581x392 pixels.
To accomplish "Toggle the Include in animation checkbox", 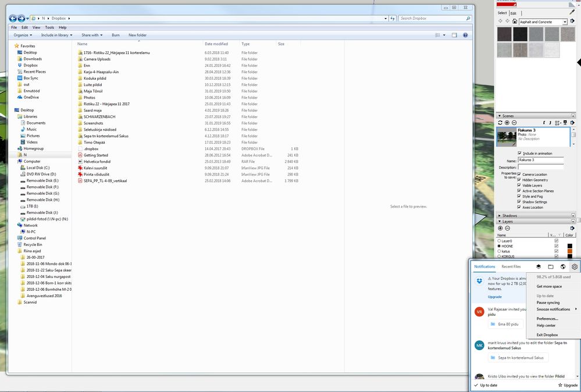I will (519, 154).
